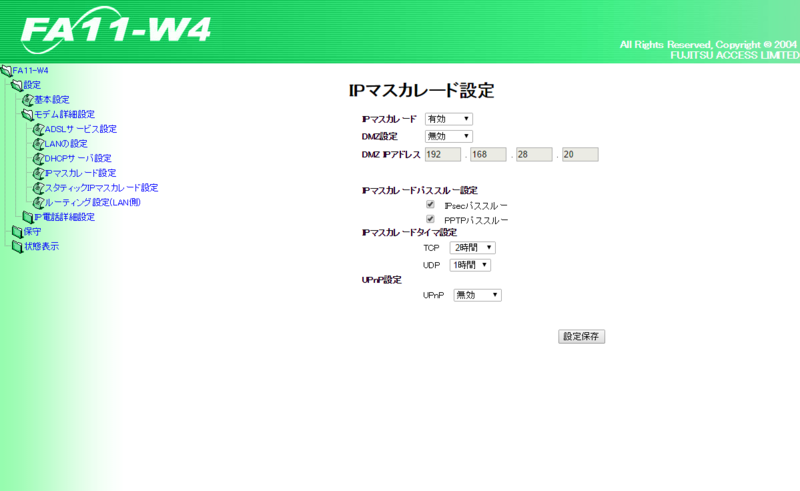The image size is (800, 491).
Task: Click the IPマスカレード設定 page heading
Action: coord(421,90)
